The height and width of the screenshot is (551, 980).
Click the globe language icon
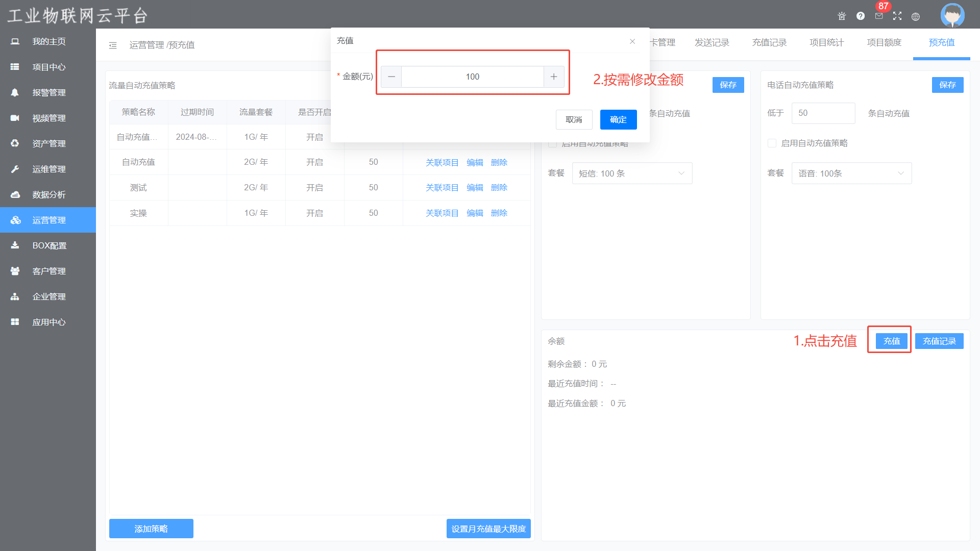(x=916, y=17)
